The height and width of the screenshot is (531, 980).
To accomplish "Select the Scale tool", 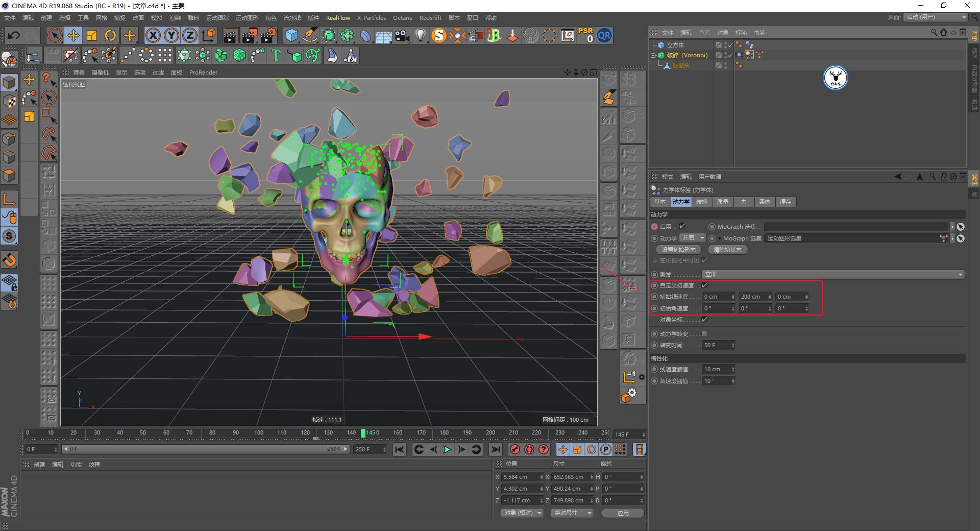I will coord(92,35).
